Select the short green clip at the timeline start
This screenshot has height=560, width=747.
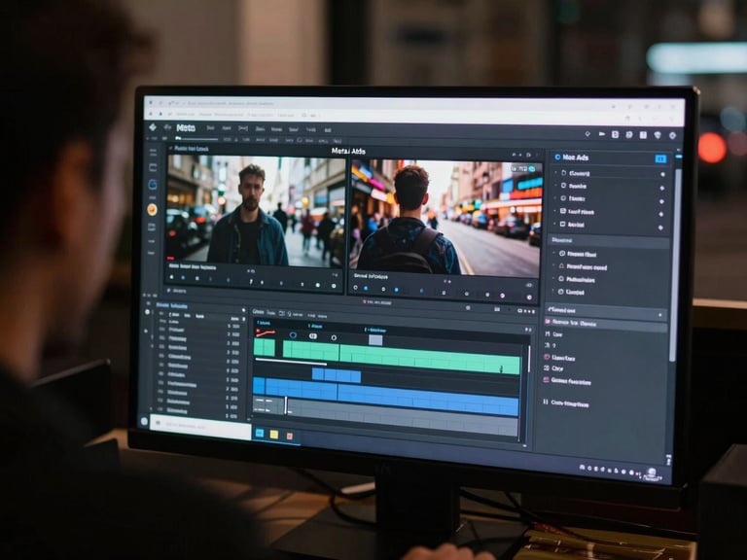264,347
